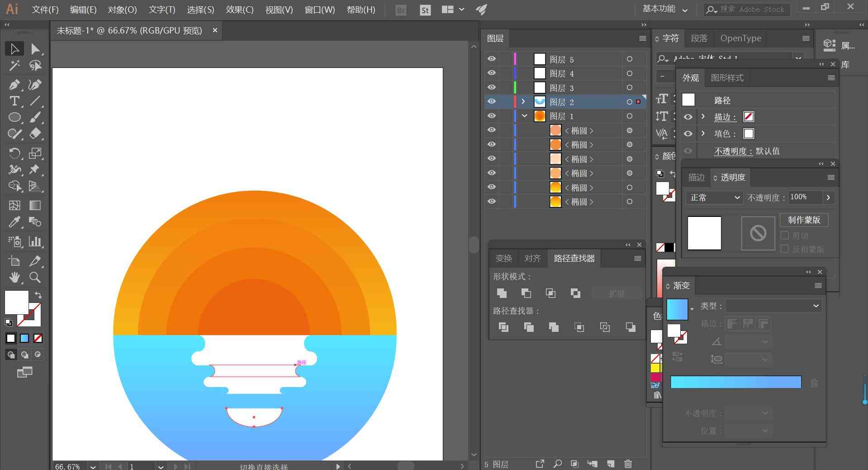The image size is (868, 470).
Task: Open opacity 100% slider arrow
Action: [x=828, y=197]
